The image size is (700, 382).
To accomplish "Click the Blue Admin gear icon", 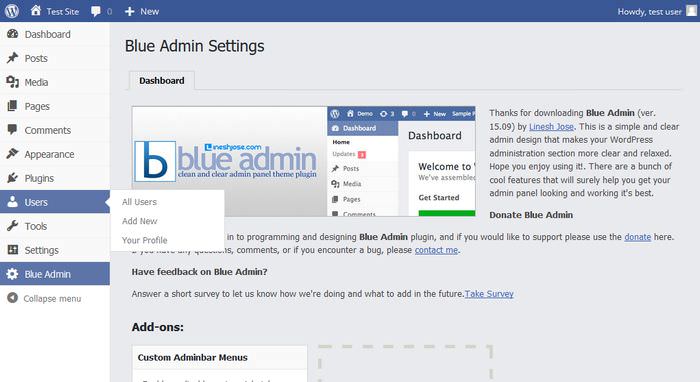I will (x=12, y=274).
